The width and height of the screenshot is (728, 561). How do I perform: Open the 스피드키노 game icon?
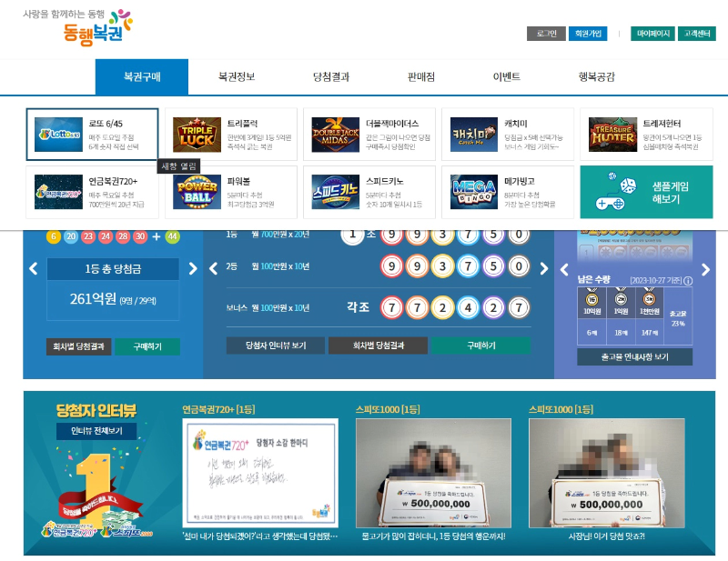tap(335, 192)
